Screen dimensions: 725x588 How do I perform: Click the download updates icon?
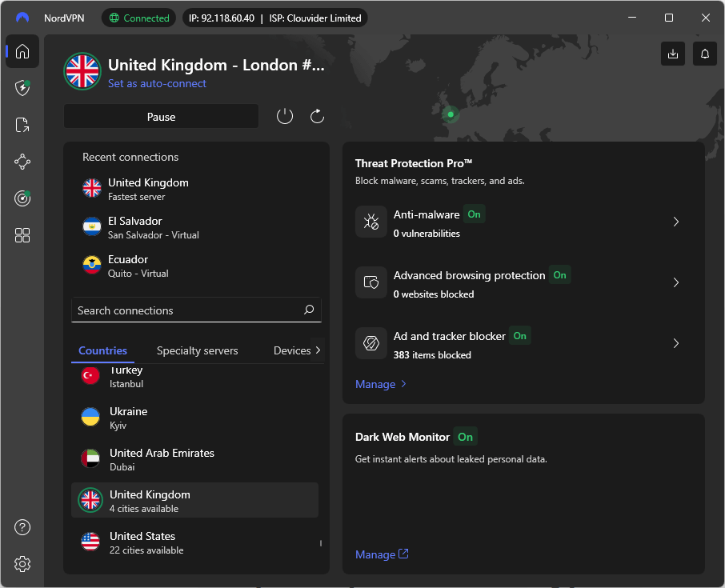point(673,54)
